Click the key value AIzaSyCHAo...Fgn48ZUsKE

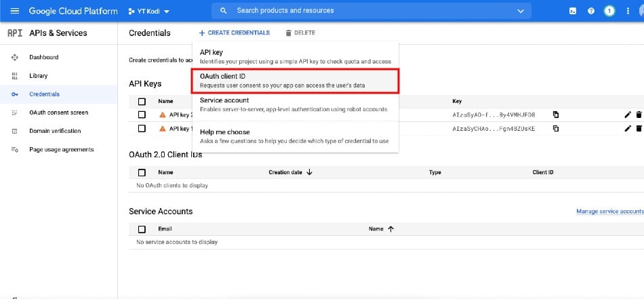click(494, 129)
